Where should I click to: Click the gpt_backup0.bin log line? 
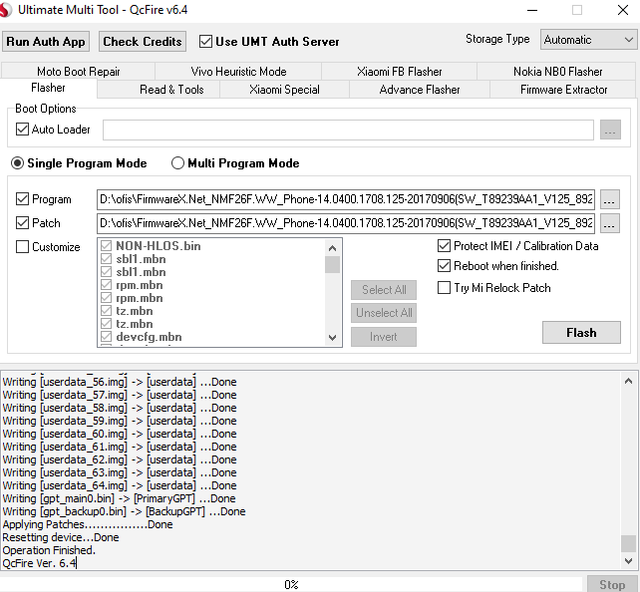tap(124, 512)
